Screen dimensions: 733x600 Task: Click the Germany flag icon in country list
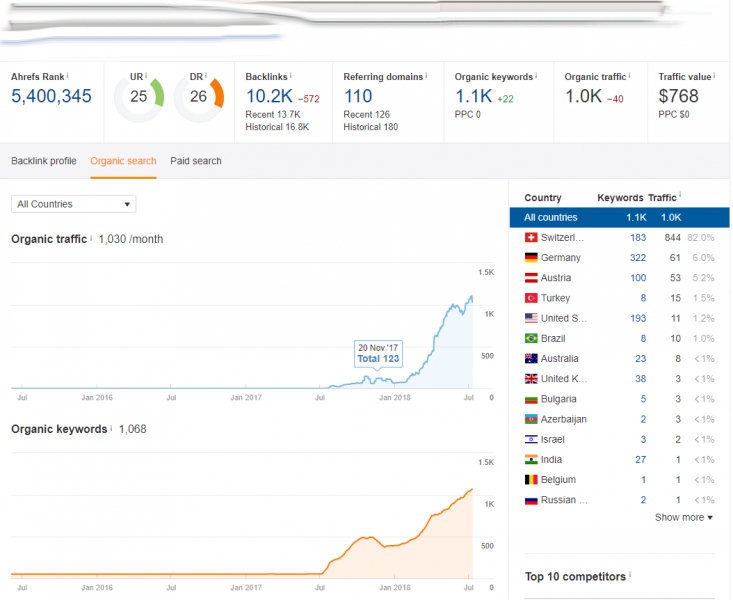point(530,258)
